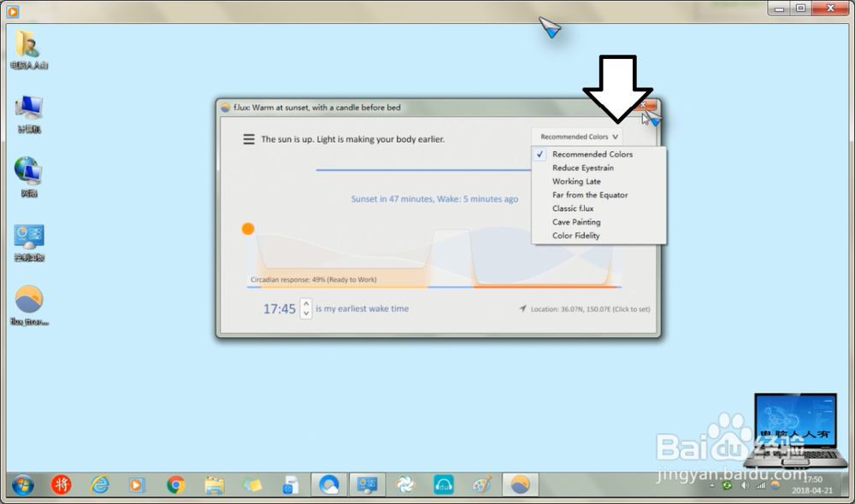Select Far from the Equator preset

[590, 195]
